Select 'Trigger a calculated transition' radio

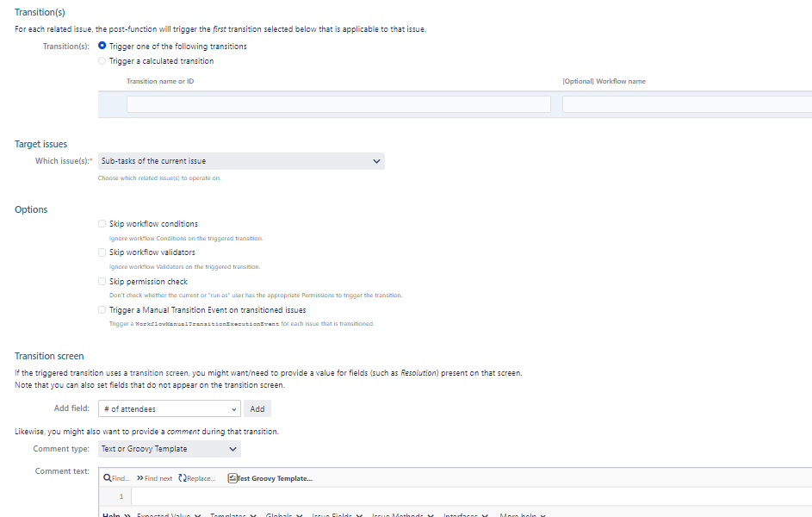102,60
